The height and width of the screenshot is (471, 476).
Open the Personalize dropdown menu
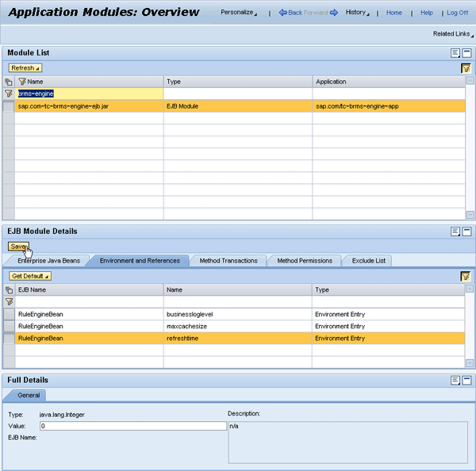(x=238, y=13)
